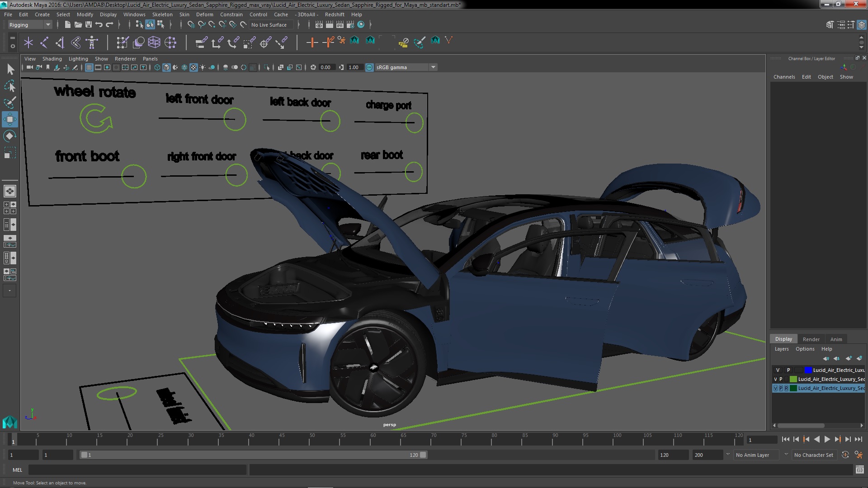Choose the Paint selection tool
The image size is (868, 488).
coord(9,103)
